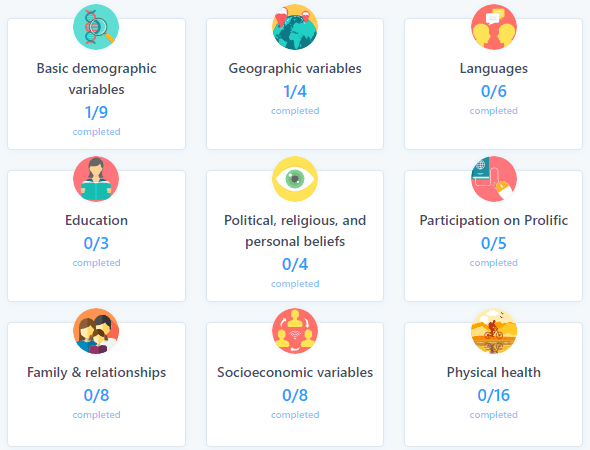Click the DNA magnifier icon for Basic demographics

96,27
